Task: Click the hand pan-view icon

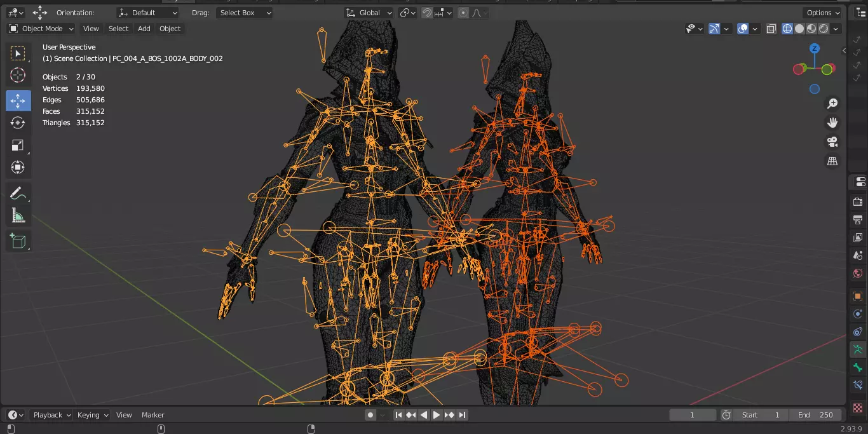Action: pos(832,123)
